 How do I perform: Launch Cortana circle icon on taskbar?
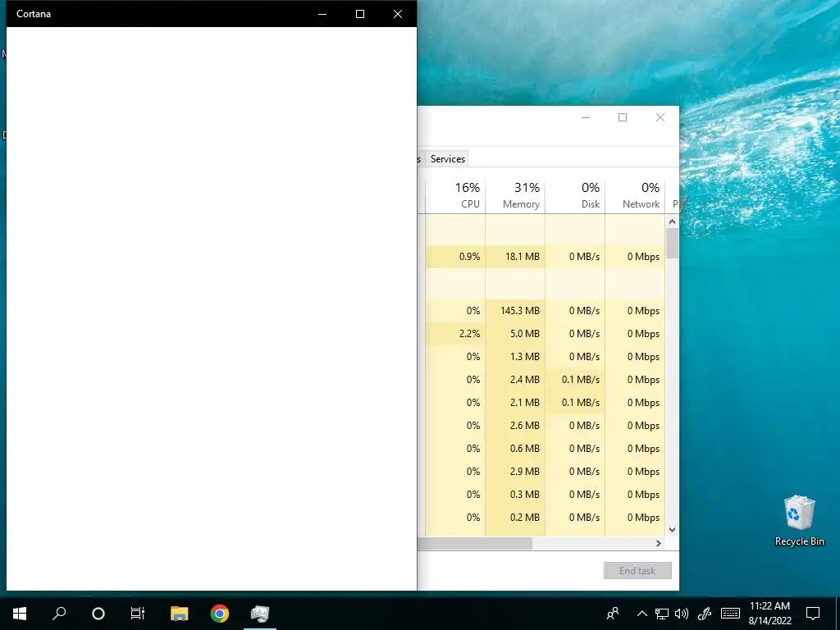click(x=98, y=614)
